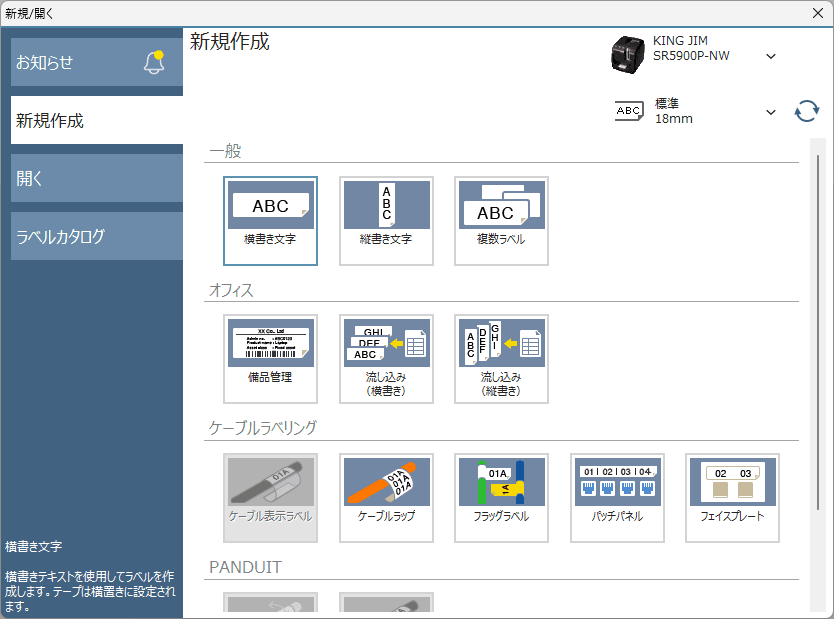Open the お知らせ notifications tab

click(97, 62)
